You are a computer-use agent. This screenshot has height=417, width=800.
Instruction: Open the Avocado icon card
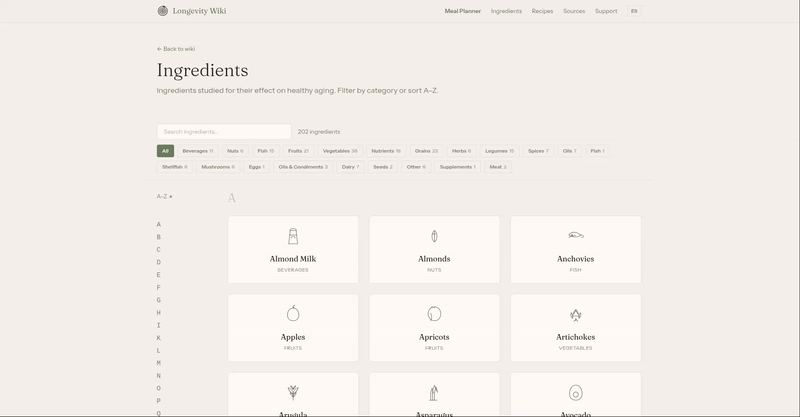pos(576,393)
